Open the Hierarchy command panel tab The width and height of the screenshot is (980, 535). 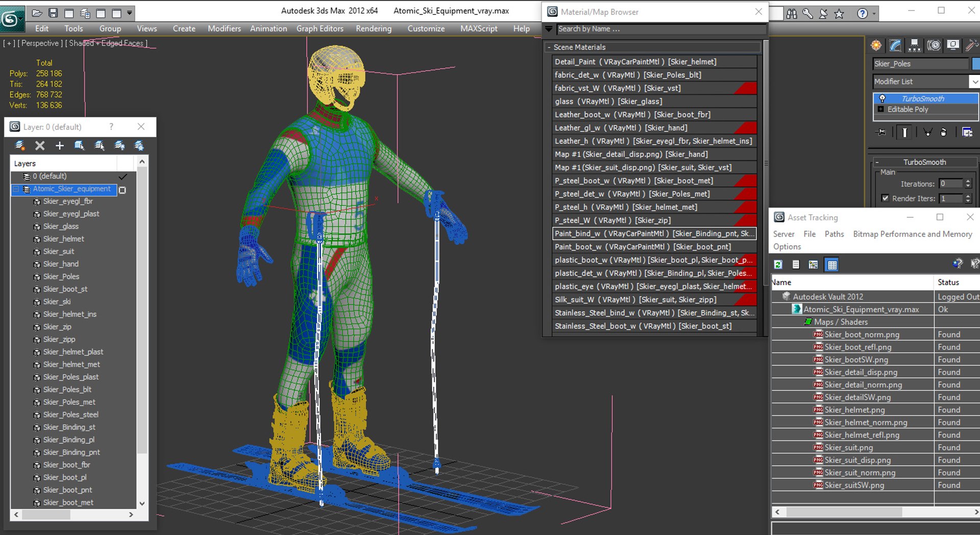pyautogui.click(x=915, y=45)
